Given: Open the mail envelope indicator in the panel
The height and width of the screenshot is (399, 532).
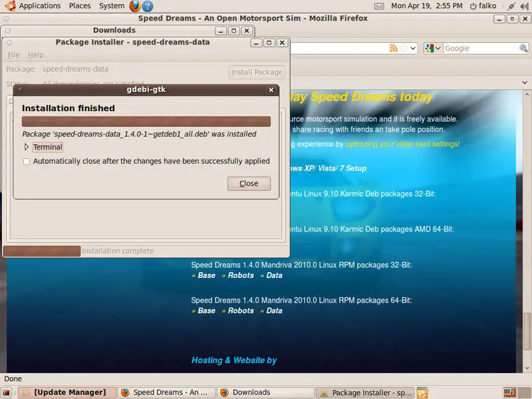Looking at the screenshot, I should point(379,6).
